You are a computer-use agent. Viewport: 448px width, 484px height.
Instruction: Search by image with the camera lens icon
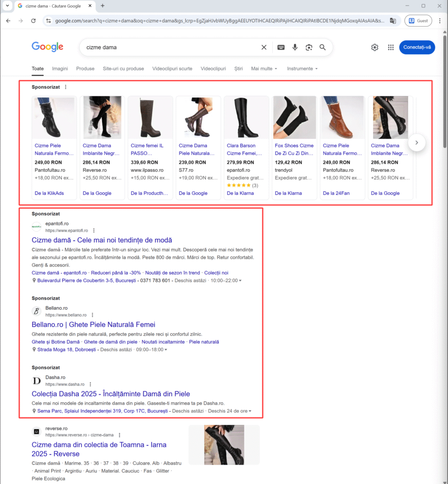pos(309,47)
